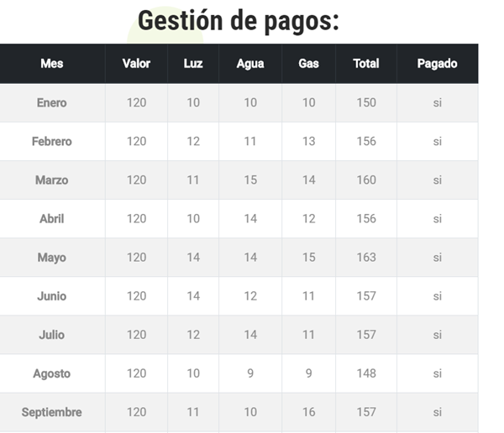
Task: Click the Abril row label
Action: (52, 219)
